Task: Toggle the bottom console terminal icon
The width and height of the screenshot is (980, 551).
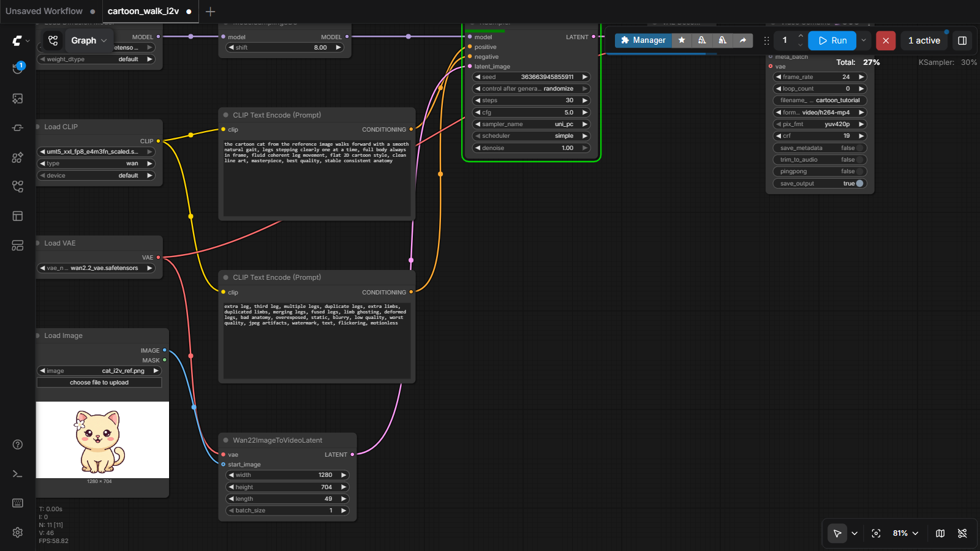Action: click(x=18, y=474)
